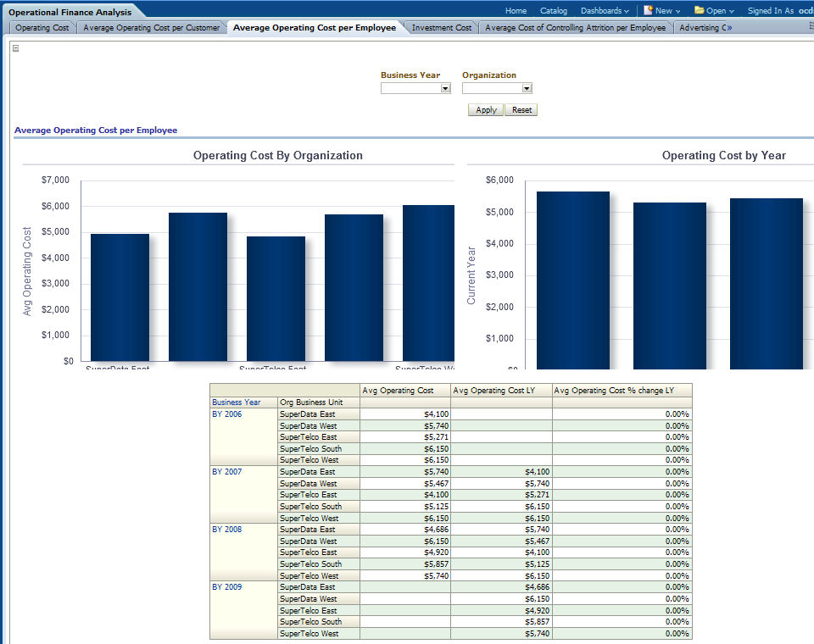Click the Business Year column header link
The height and width of the screenshot is (644, 814).
[237, 402]
